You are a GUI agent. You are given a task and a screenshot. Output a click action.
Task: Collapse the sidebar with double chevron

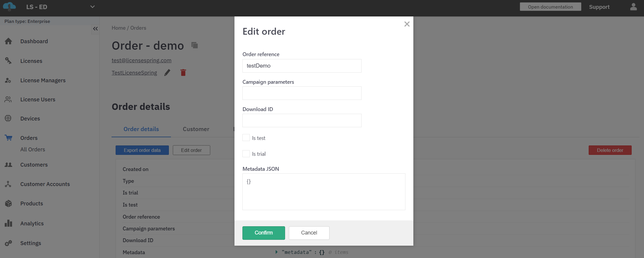[95, 29]
